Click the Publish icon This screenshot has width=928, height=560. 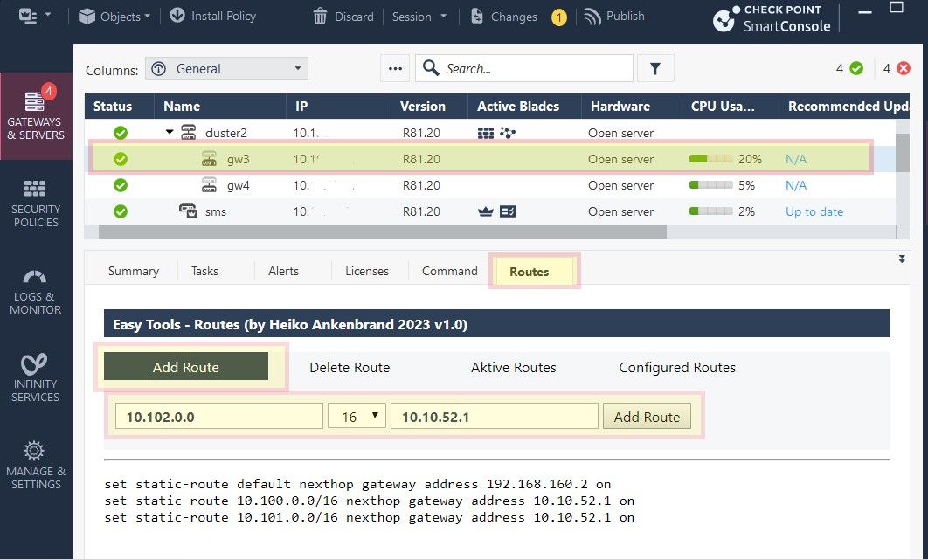(592, 17)
